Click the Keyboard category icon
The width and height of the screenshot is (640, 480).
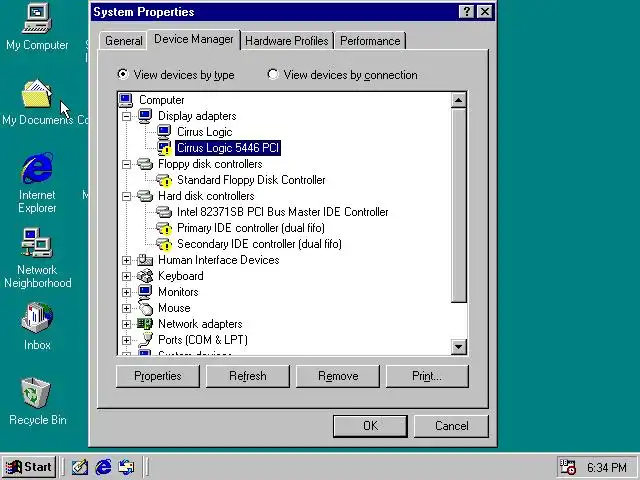click(x=145, y=276)
